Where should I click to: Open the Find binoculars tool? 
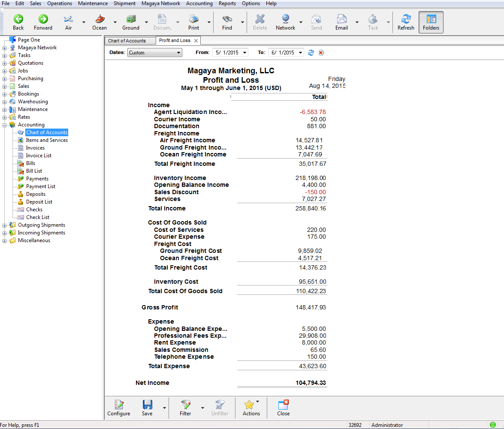coord(227,22)
